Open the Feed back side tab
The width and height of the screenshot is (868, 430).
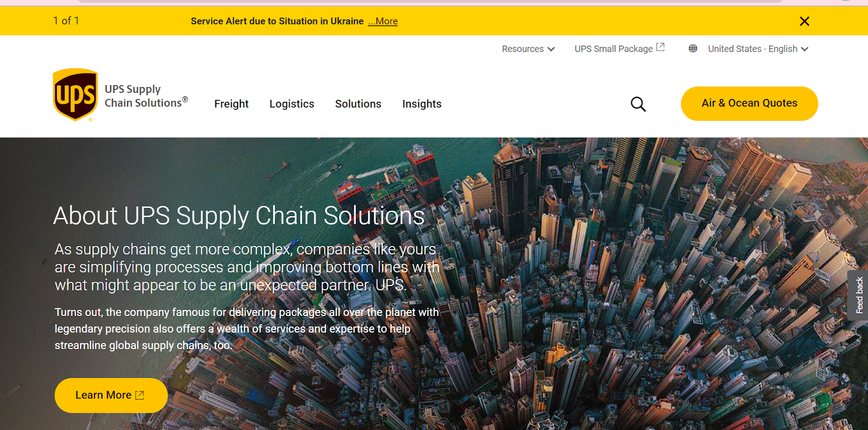(859, 295)
